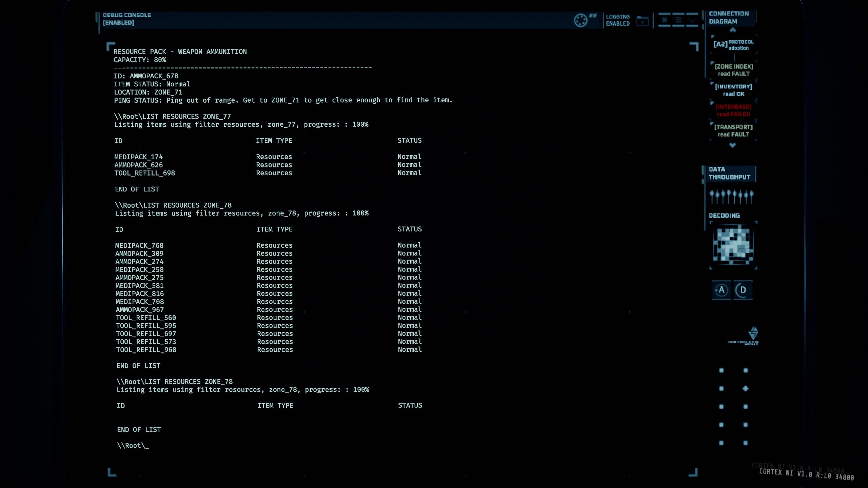
Task: Toggle the LOGGING ENABLED indicator
Action: tap(617, 20)
